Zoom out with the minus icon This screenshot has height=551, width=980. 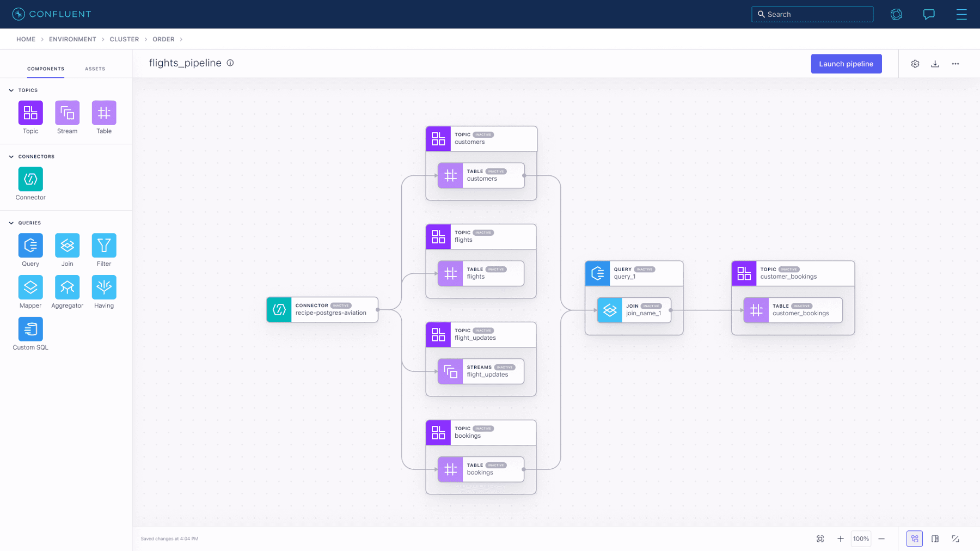[881, 538]
